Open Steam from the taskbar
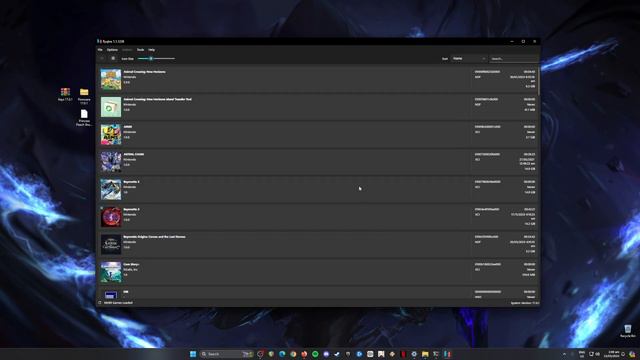This screenshot has height=360, width=640. tap(337, 354)
